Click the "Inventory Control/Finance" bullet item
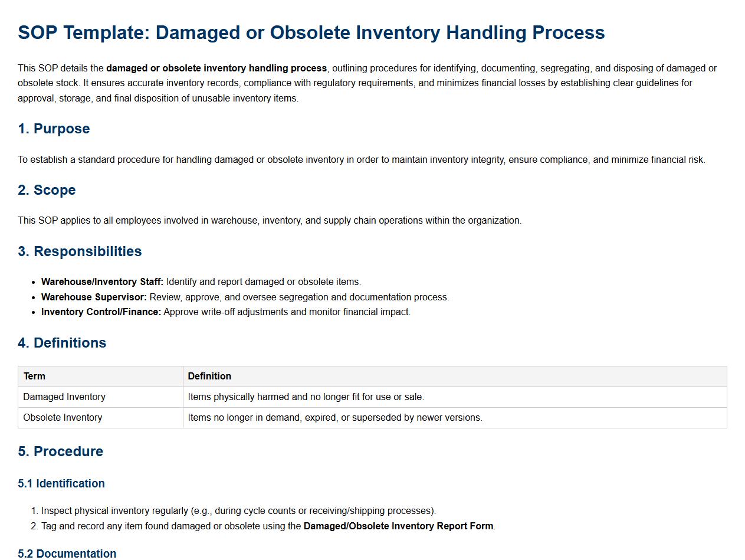745x560 pixels. point(225,312)
